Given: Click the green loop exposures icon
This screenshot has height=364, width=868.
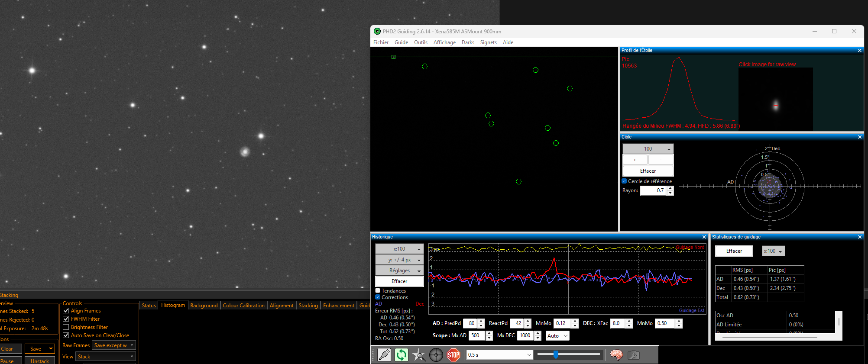Looking at the screenshot, I should tap(401, 355).
